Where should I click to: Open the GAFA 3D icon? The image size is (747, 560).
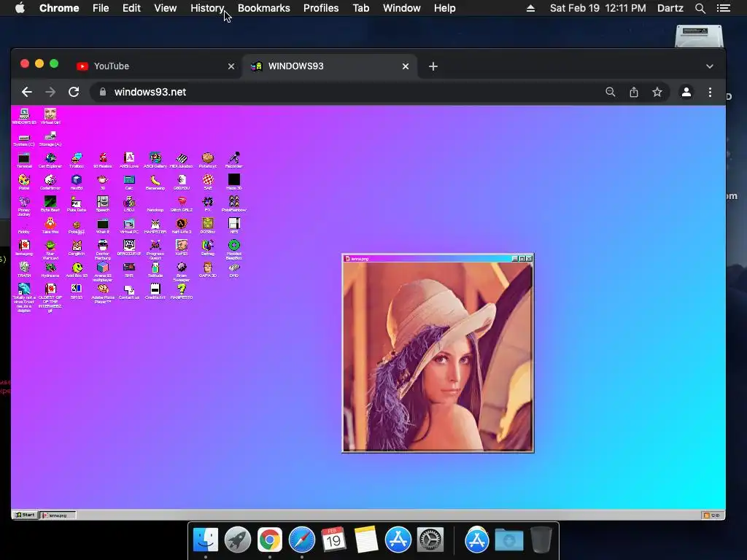207,270
